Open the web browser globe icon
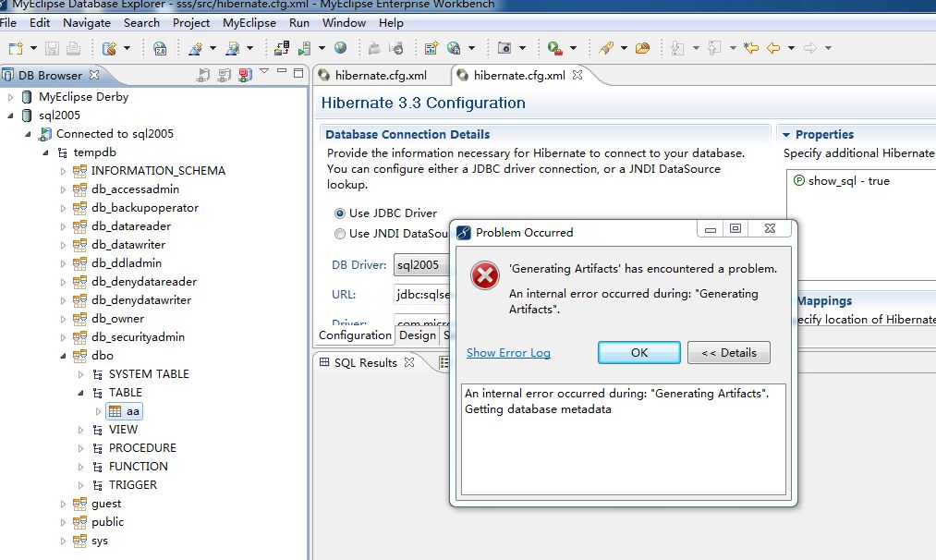This screenshot has height=560, width=936. [x=340, y=48]
